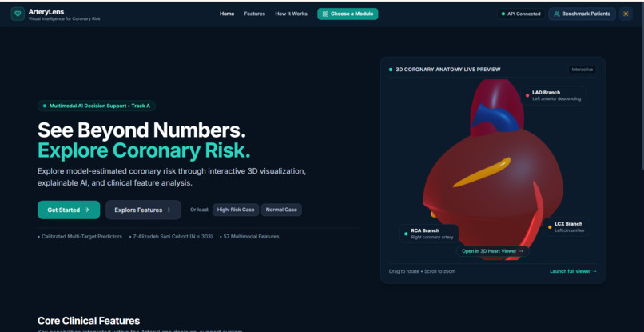Click the '3D CORONARY ANATOMY LIVE PREVIEW' title
Viewport: 644px width, 332px height.
pos(447,70)
